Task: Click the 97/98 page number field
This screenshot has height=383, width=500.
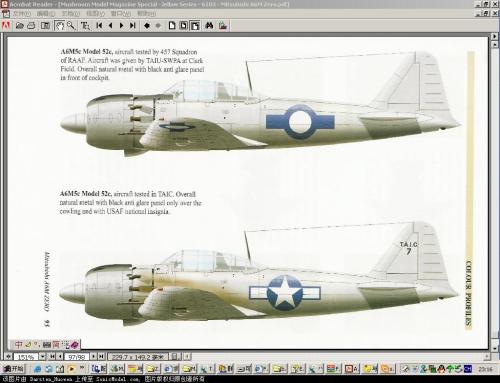Action: click(77, 357)
